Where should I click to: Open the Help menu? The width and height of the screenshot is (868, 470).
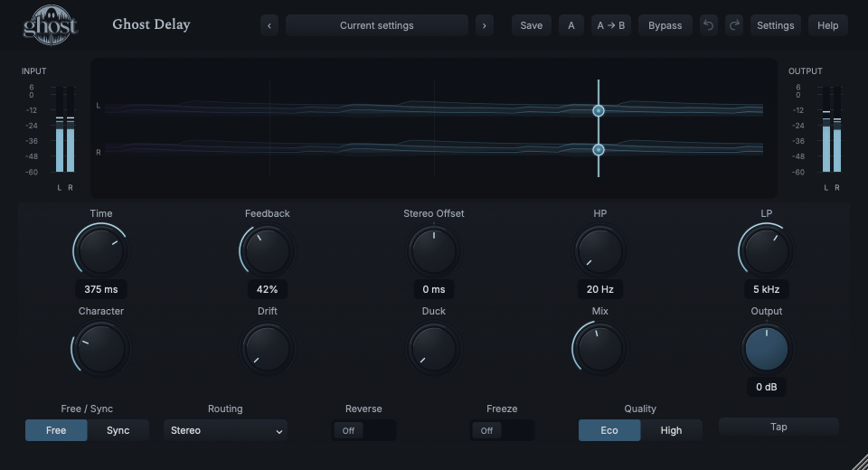click(828, 25)
